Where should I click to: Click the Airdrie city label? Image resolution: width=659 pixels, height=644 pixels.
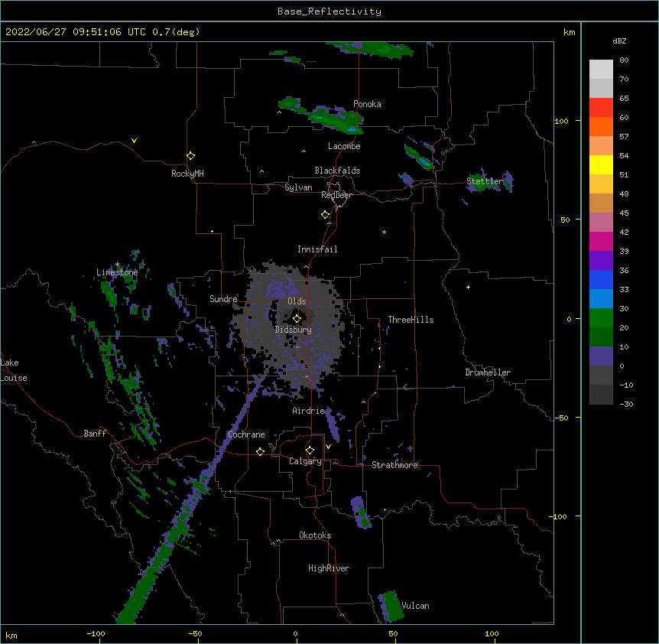pos(308,411)
